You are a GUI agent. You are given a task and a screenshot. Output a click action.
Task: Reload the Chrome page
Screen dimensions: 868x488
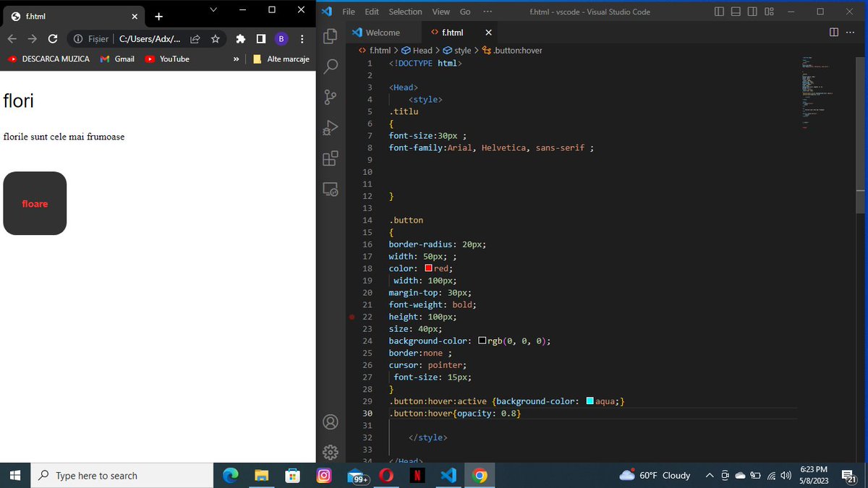click(53, 39)
